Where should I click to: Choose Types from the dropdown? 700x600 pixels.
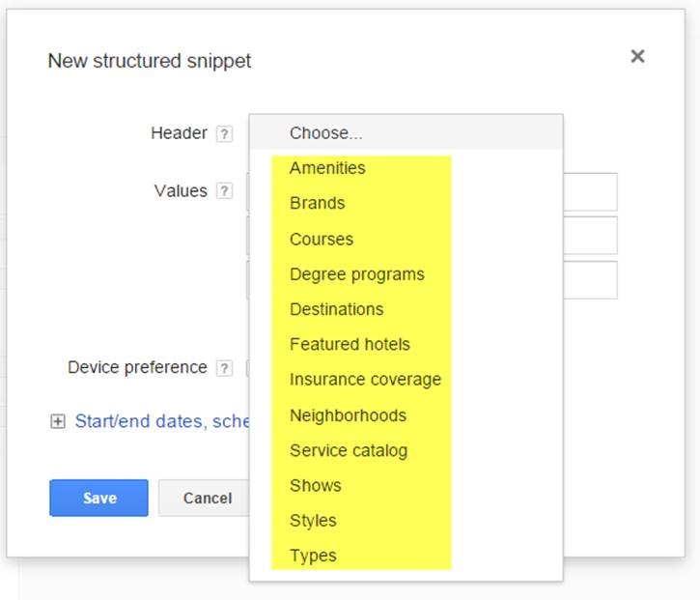(313, 556)
